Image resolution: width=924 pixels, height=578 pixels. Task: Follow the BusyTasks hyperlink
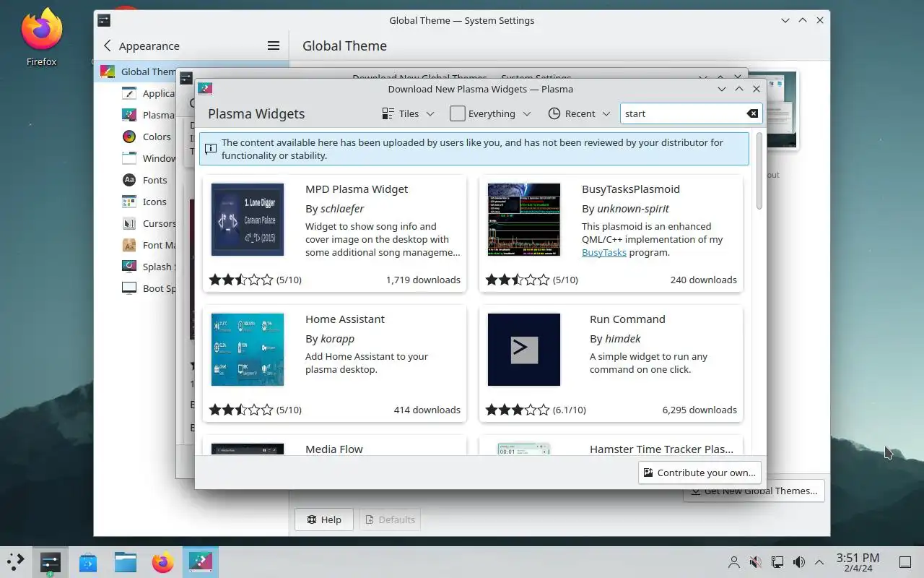click(x=604, y=252)
